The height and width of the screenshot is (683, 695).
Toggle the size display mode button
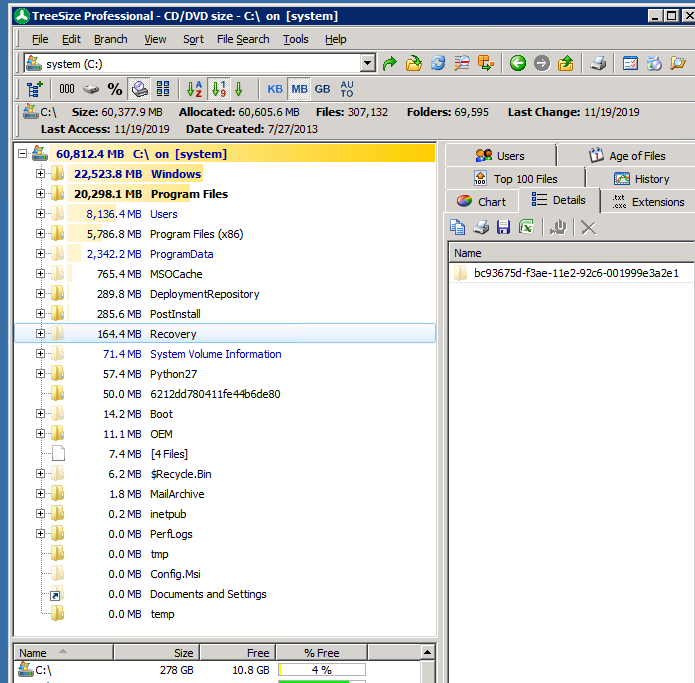[x=139, y=89]
